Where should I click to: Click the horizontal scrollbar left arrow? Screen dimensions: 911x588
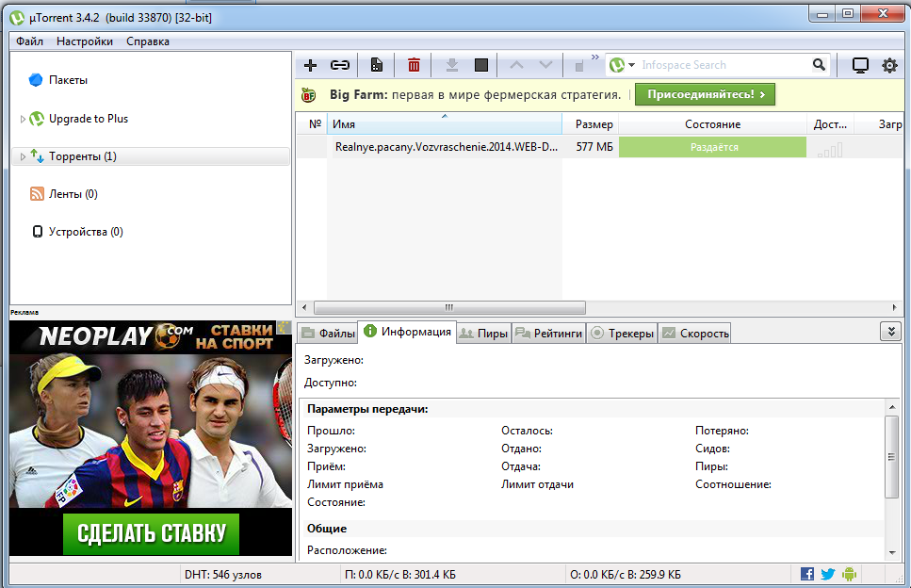[304, 307]
